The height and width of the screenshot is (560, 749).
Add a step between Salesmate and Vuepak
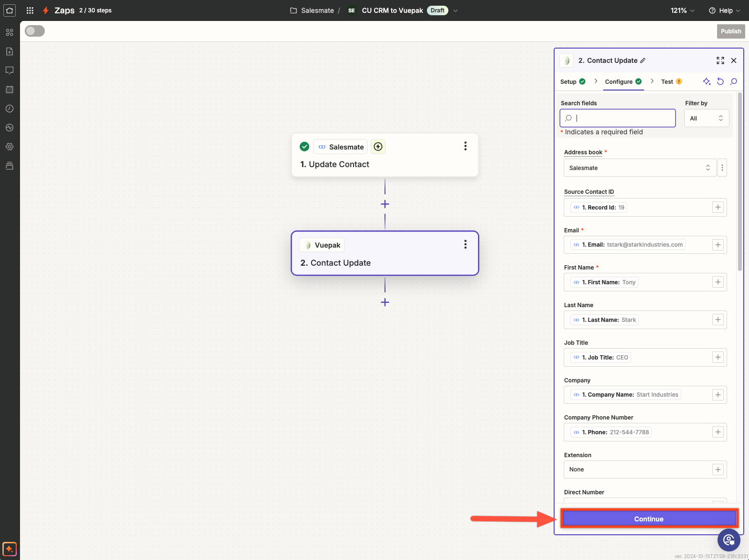[x=385, y=204]
